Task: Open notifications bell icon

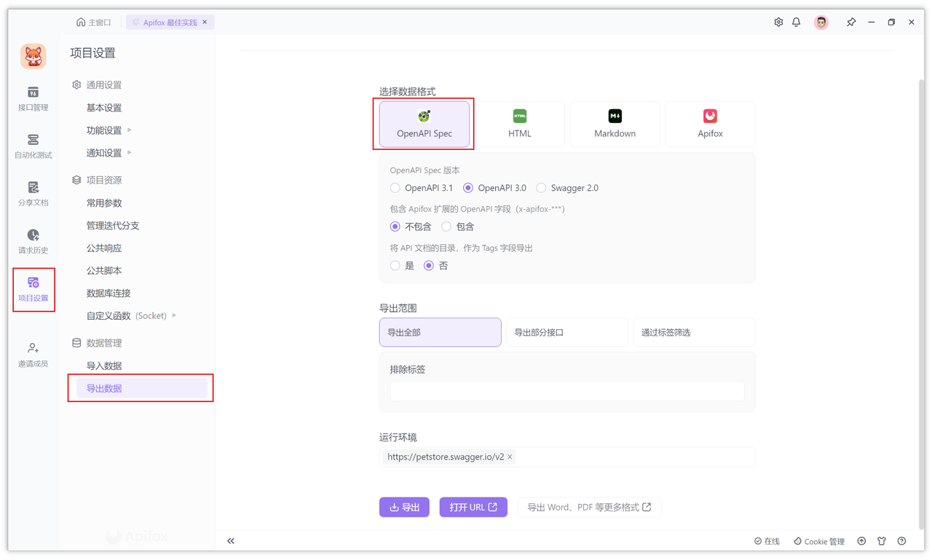Action: (x=797, y=23)
